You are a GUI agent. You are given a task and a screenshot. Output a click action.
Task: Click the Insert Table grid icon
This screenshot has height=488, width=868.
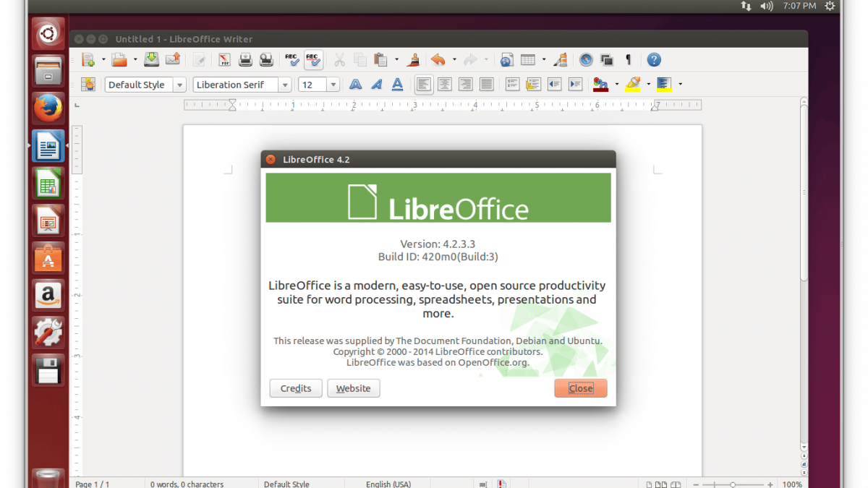[x=528, y=60]
